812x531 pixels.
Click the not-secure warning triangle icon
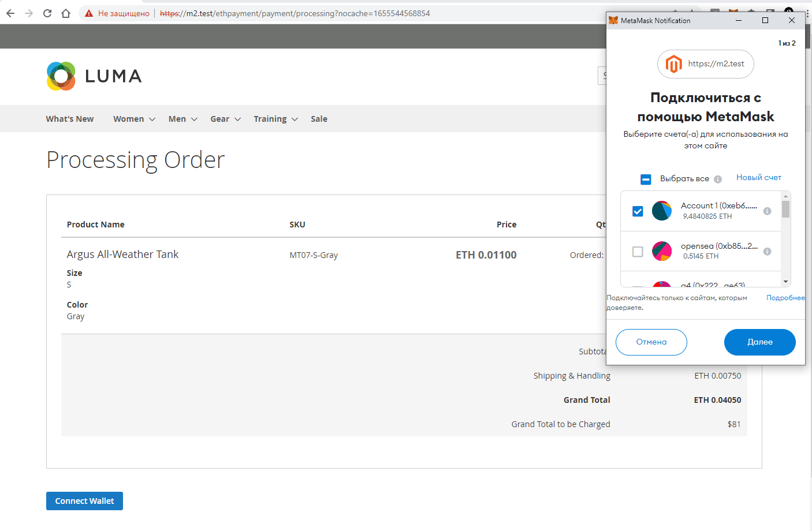(89, 13)
